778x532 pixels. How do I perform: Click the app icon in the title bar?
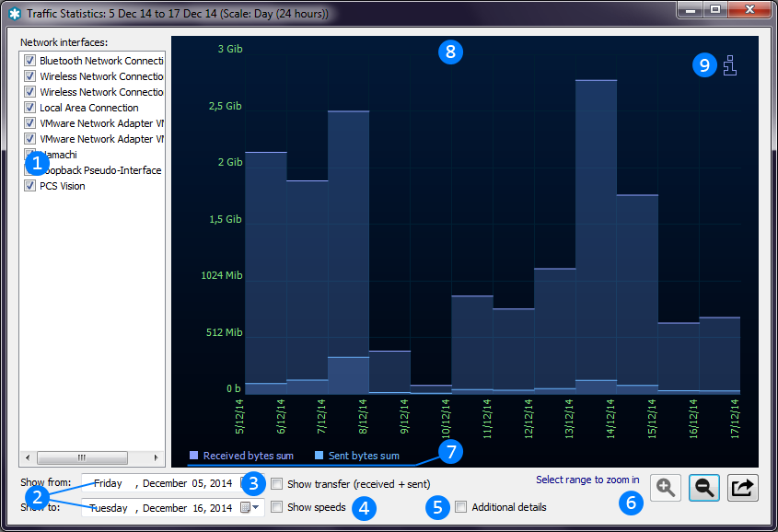click(x=14, y=14)
